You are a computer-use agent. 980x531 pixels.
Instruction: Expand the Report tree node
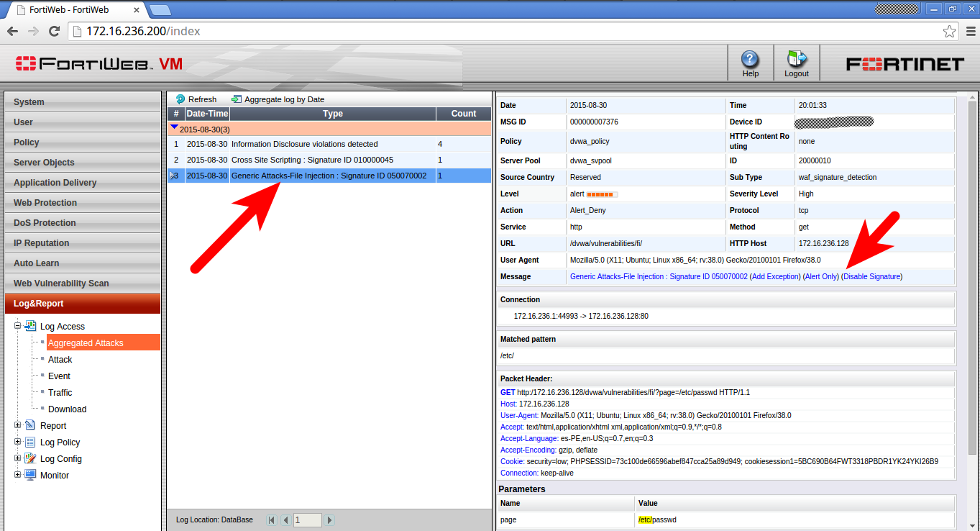coord(18,425)
